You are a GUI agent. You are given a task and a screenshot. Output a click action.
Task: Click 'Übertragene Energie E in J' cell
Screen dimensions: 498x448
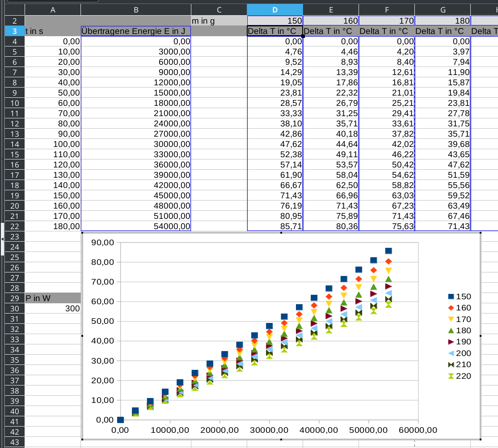pyautogui.click(x=136, y=31)
